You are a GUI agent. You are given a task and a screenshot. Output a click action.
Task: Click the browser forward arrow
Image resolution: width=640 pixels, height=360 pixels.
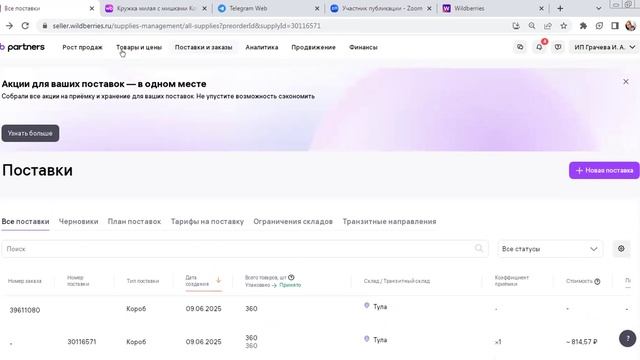pyautogui.click(x=9, y=26)
